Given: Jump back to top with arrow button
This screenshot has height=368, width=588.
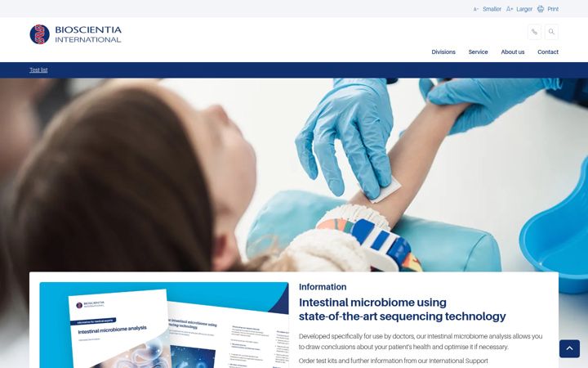Looking at the screenshot, I should click(569, 348).
